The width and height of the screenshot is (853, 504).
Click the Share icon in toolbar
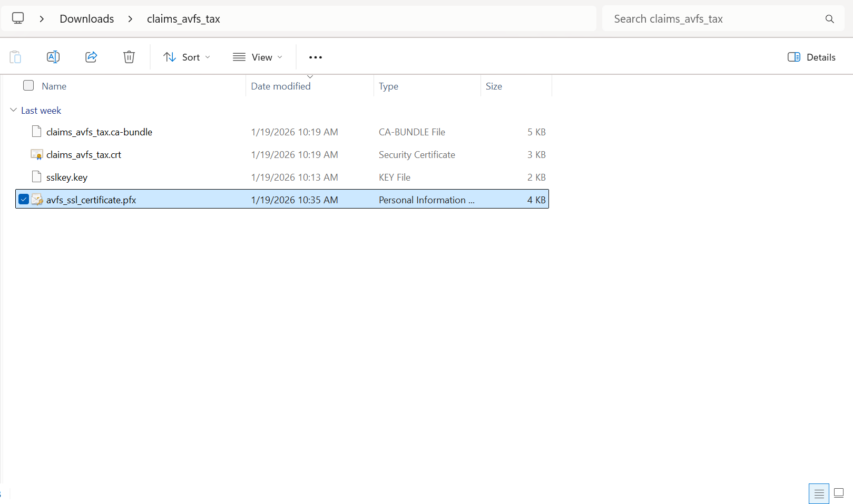coord(91,57)
